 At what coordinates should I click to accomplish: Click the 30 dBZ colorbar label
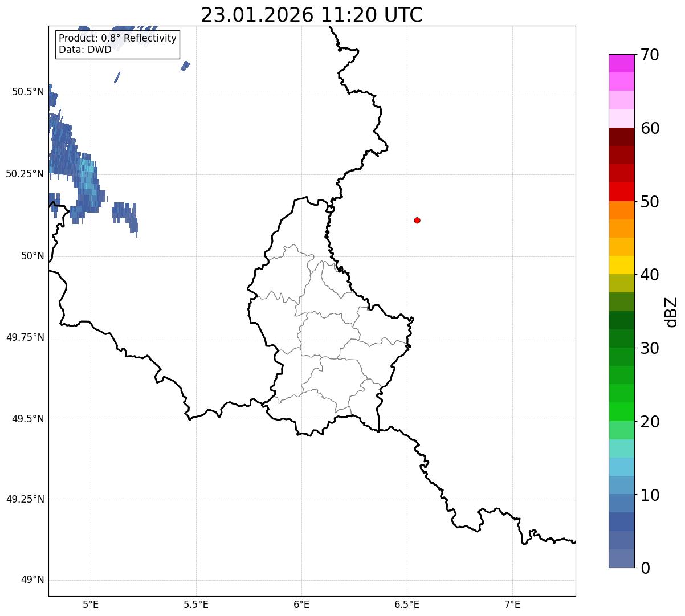click(x=650, y=348)
